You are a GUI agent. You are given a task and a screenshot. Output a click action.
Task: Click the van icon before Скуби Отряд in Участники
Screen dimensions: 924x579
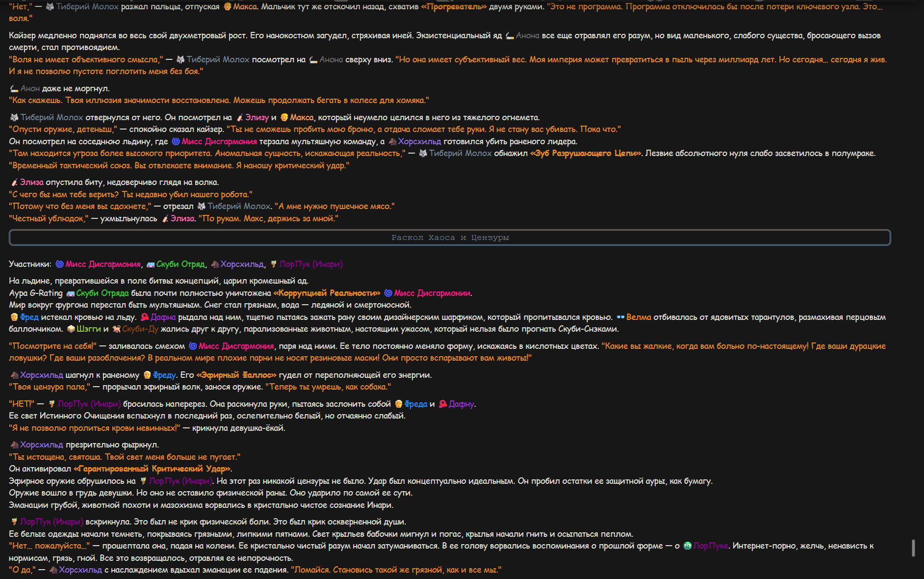[151, 264]
